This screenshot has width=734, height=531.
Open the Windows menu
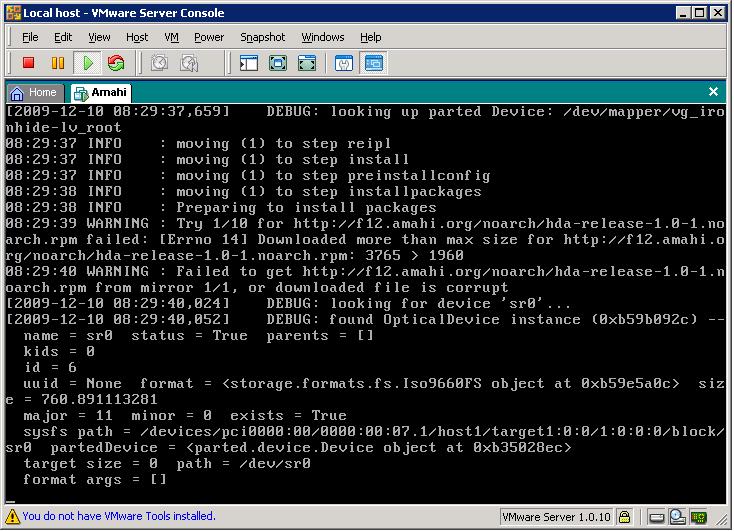(x=323, y=37)
